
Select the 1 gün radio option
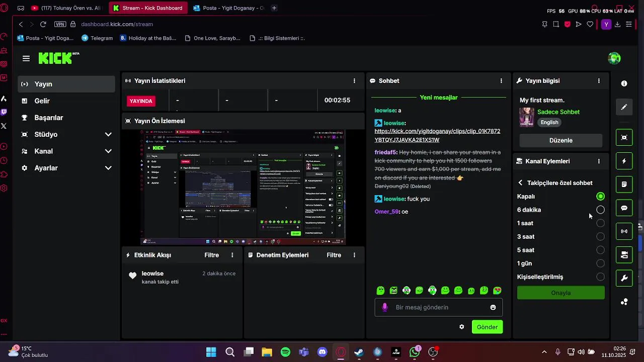(x=600, y=263)
